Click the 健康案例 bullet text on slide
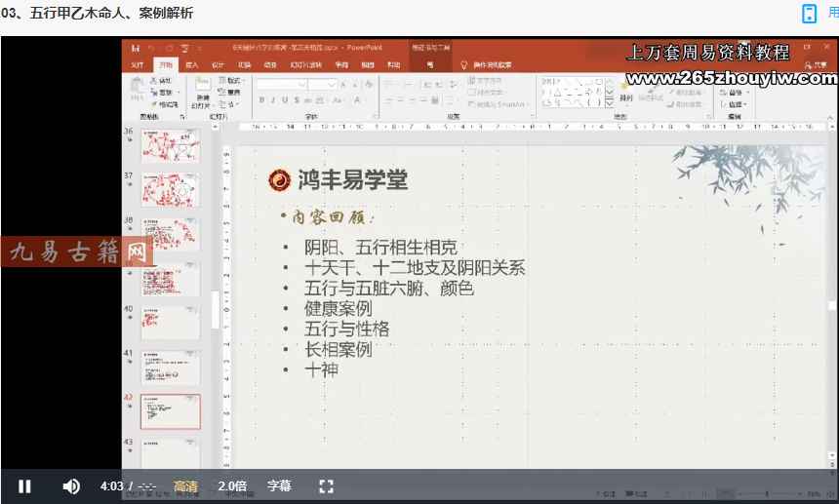Image resolution: width=839 pixels, height=504 pixels. pyautogui.click(x=338, y=308)
